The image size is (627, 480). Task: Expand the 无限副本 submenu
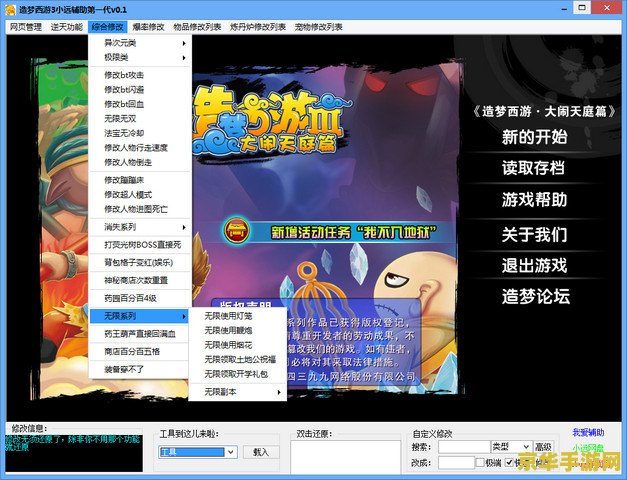(238, 392)
